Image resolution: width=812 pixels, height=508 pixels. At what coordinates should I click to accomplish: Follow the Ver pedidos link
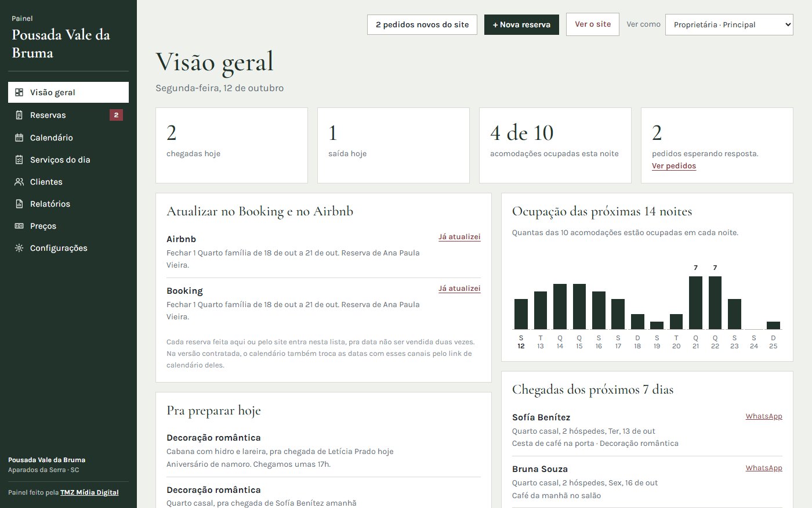tap(674, 166)
